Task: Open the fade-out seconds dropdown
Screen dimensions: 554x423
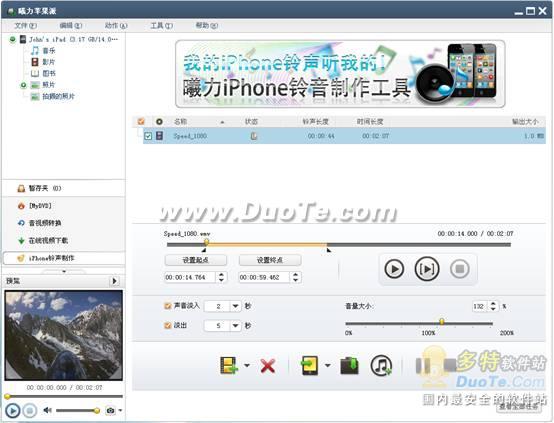Action: [x=235, y=325]
